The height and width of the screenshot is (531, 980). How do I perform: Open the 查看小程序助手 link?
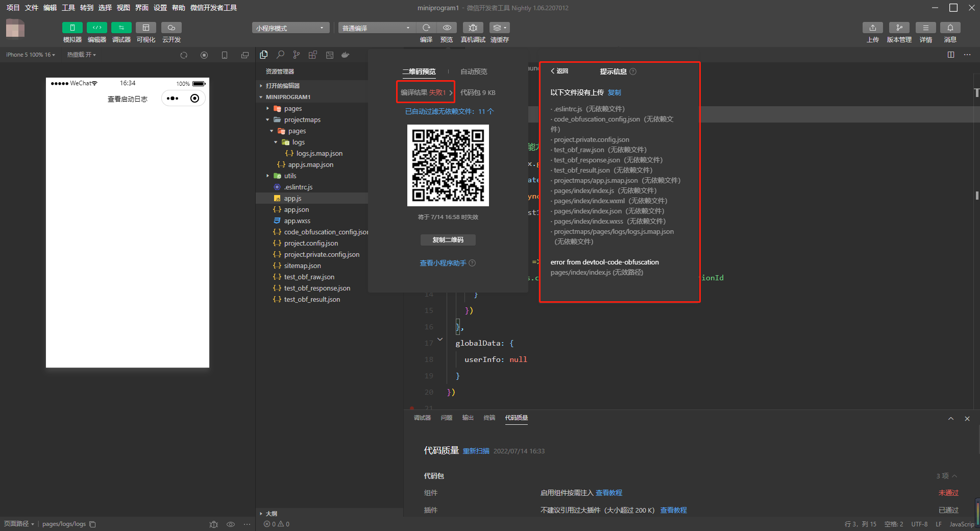coord(443,263)
